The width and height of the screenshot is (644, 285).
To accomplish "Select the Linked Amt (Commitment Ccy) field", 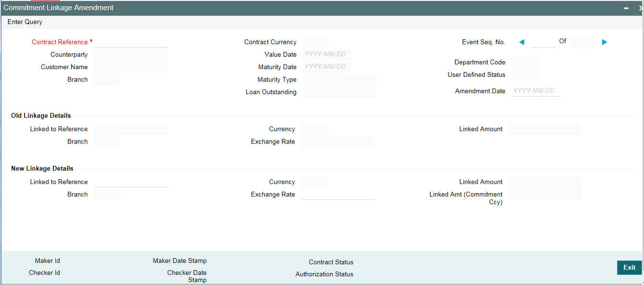I will 545,195.
